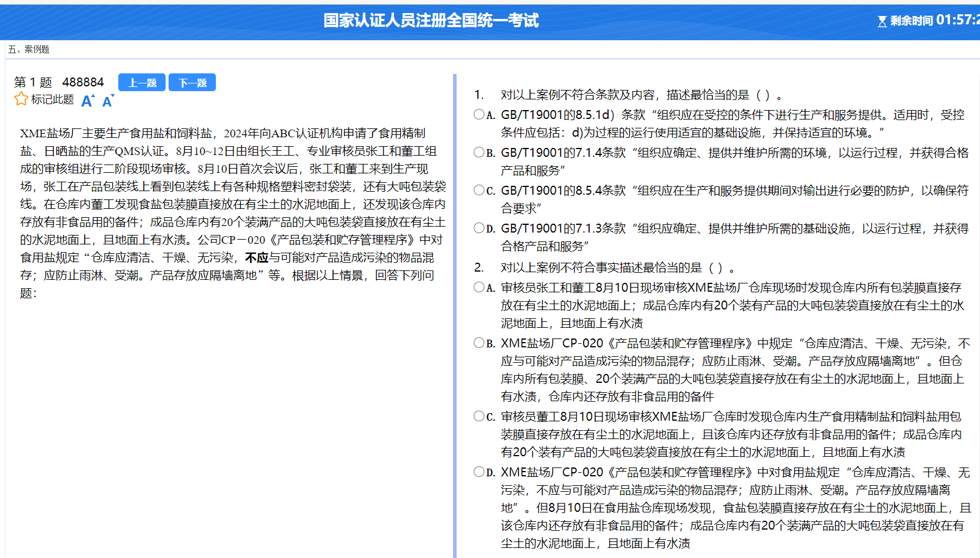
Task: Select option A for question 2 about 张工和董工
Action: click(x=479, y=287)
